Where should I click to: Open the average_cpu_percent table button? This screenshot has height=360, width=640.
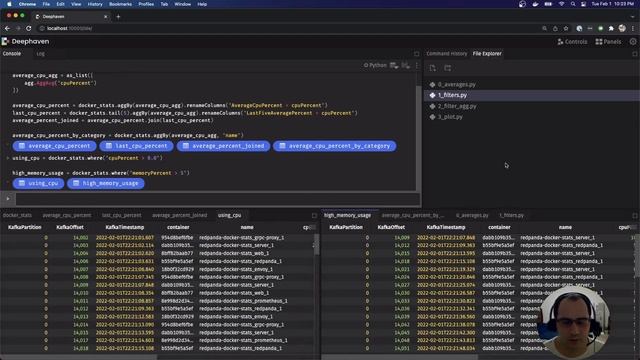(x=54, y=146)
